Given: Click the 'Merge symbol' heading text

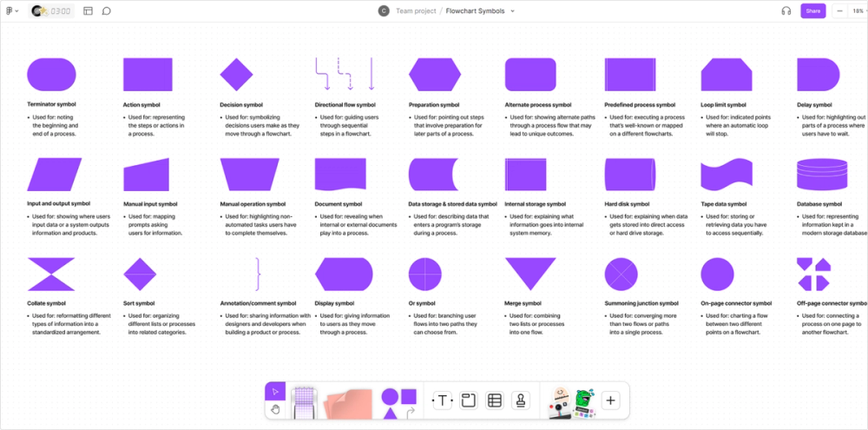Looking at the screenshot, I should pos(523,303).
